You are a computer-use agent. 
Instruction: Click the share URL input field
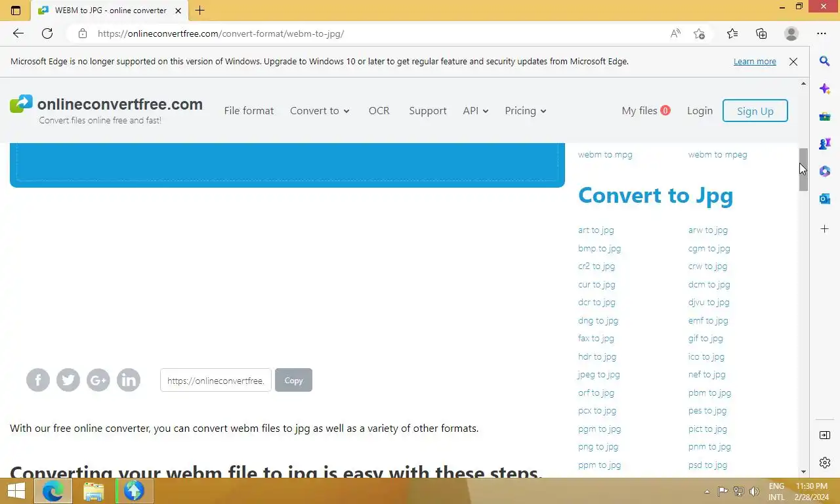pyautogui.click(x=216, y=380)
